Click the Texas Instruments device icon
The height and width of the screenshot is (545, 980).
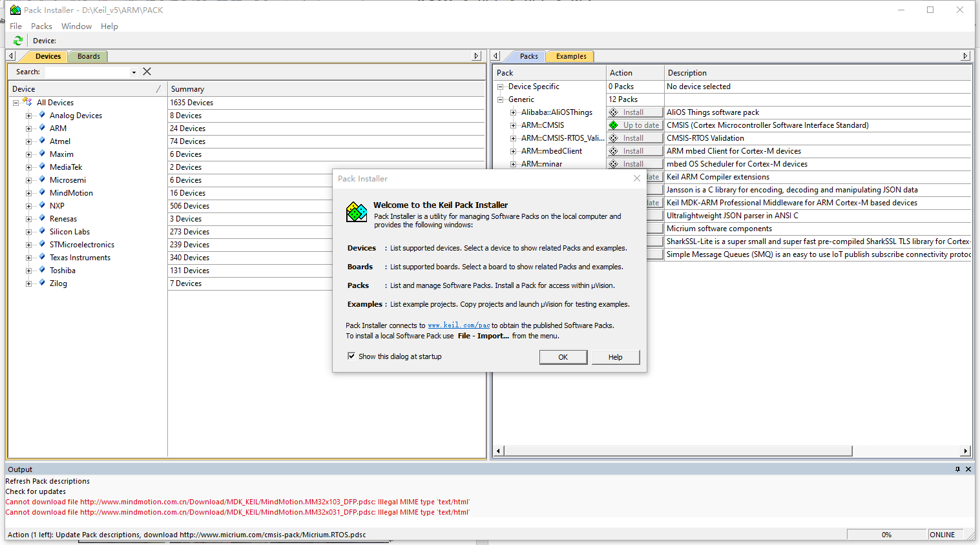[x=42, y=257]
